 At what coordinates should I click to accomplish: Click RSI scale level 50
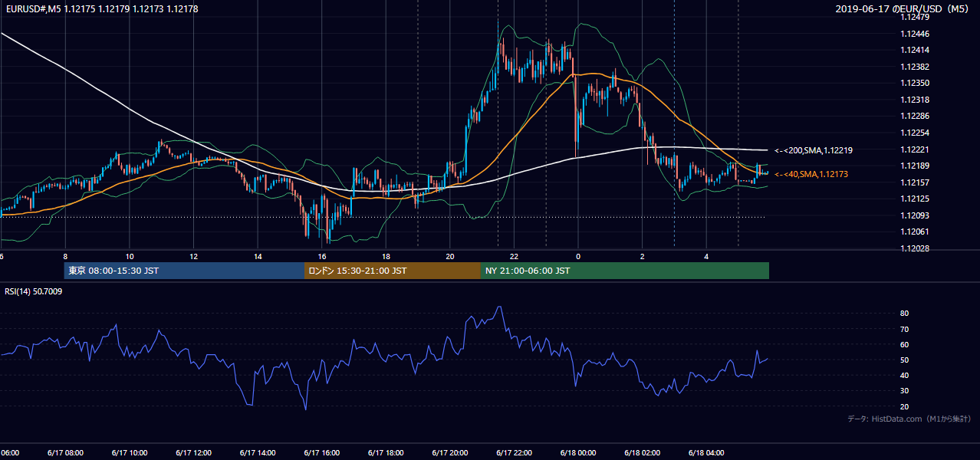point(904,360)
